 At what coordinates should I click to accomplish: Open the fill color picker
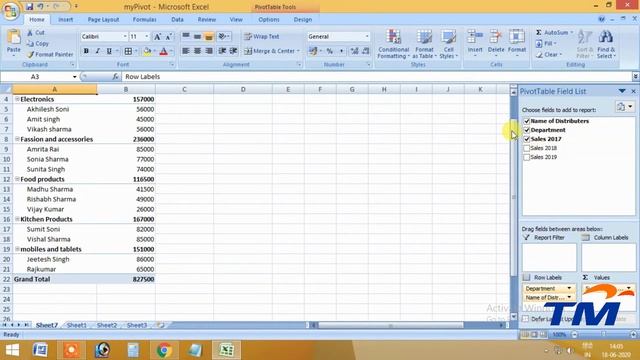(154, 51)
